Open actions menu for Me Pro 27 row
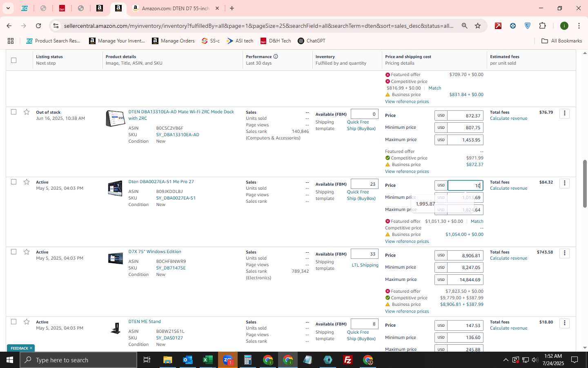 point(564,183)
